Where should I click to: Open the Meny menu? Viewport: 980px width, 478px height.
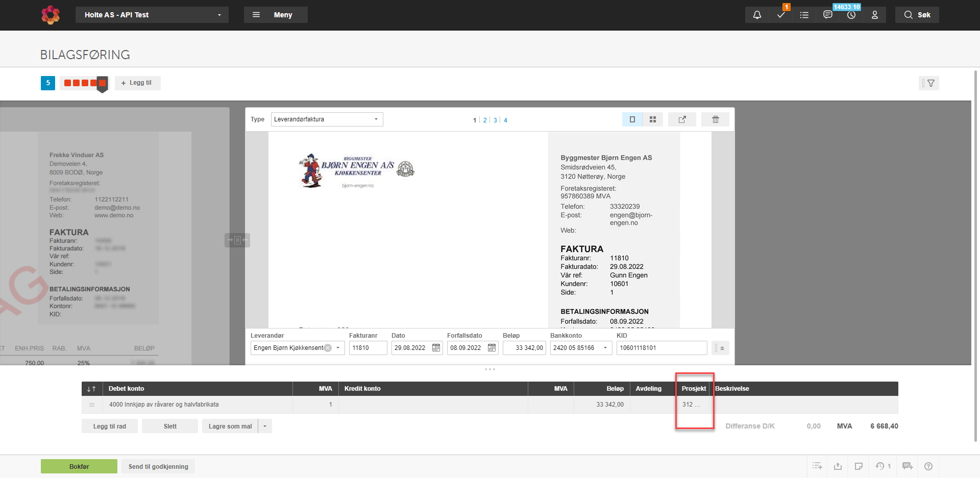[276, 15]
